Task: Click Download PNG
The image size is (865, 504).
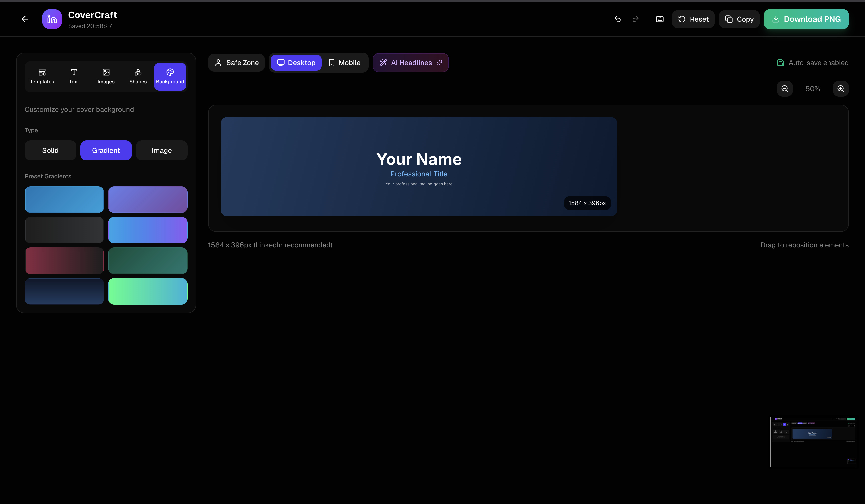Action: 806,19
